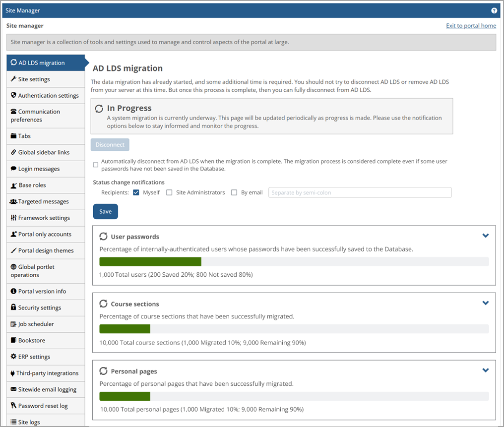Click the Base roles person icon
Image resolution: width=504 pixels, height=427 pixels.
click(x=14, y=185)
